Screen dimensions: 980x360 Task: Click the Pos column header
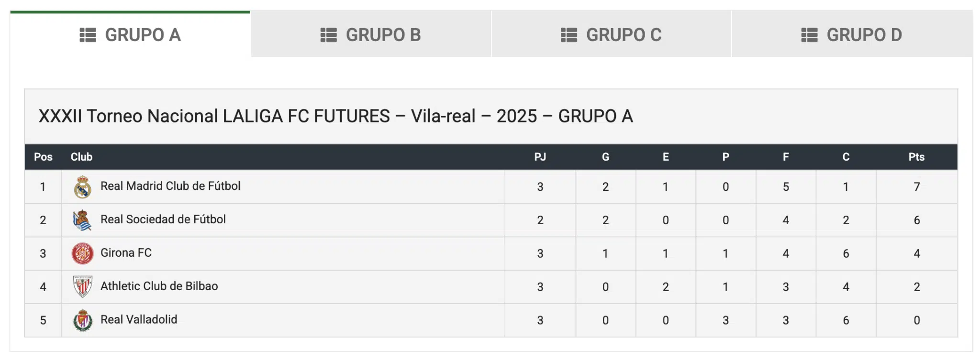tap(43, 157)
